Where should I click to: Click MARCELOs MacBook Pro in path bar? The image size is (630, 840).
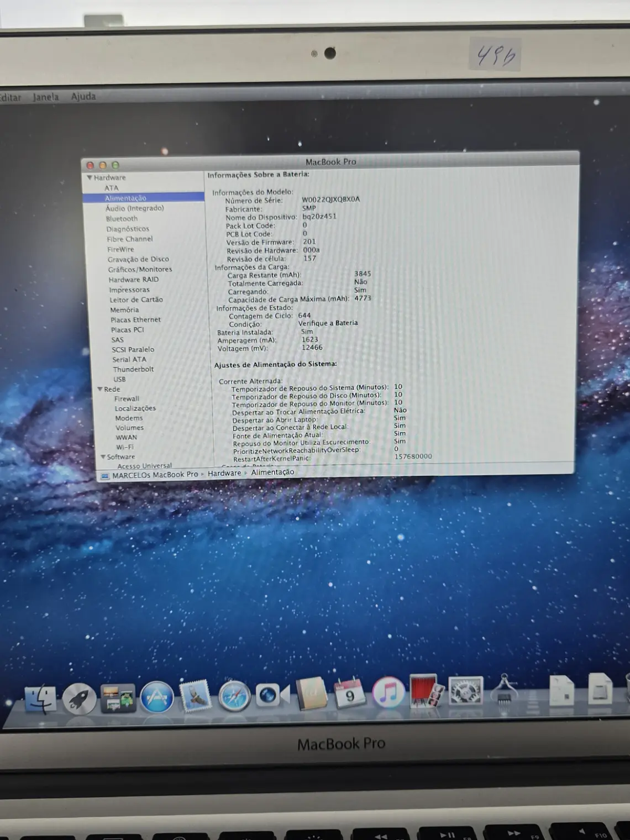click(155, 475)
